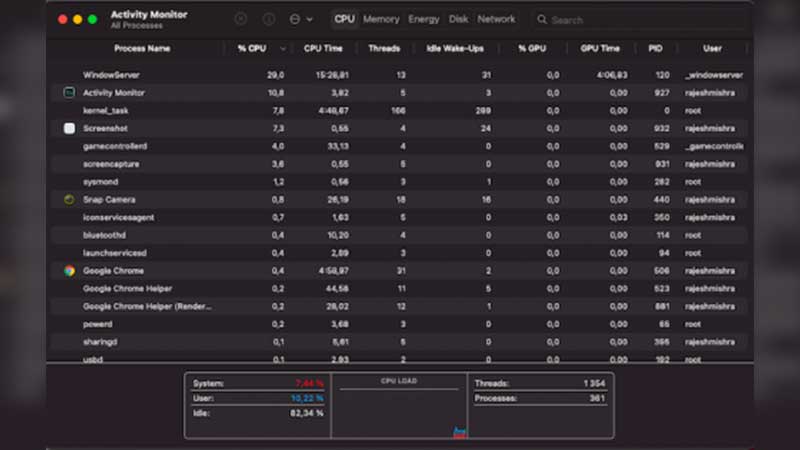This screenshot has width=800, height=450.
Task: Click the stop process toolbar icon
Action: 241,19
